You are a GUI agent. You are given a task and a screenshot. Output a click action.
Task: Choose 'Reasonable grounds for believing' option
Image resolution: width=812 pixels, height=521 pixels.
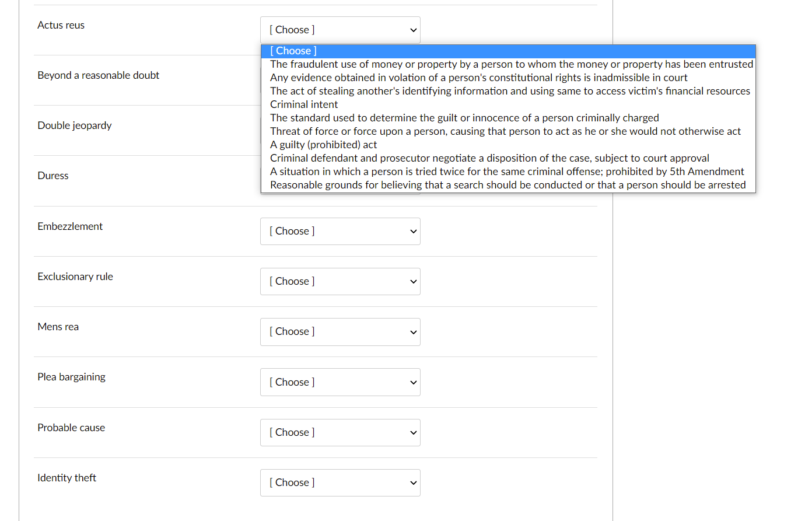click(508, 185)
